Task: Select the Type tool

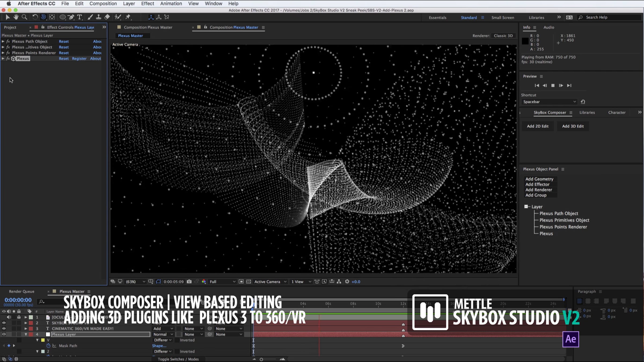Action: pyautogui.click(x=79, y=17)
